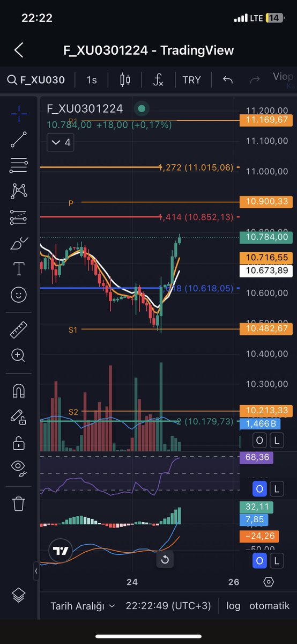The image size is (297, 644).
Task: Open symbol search for F_XU030
Action: [x=36, y=80]
